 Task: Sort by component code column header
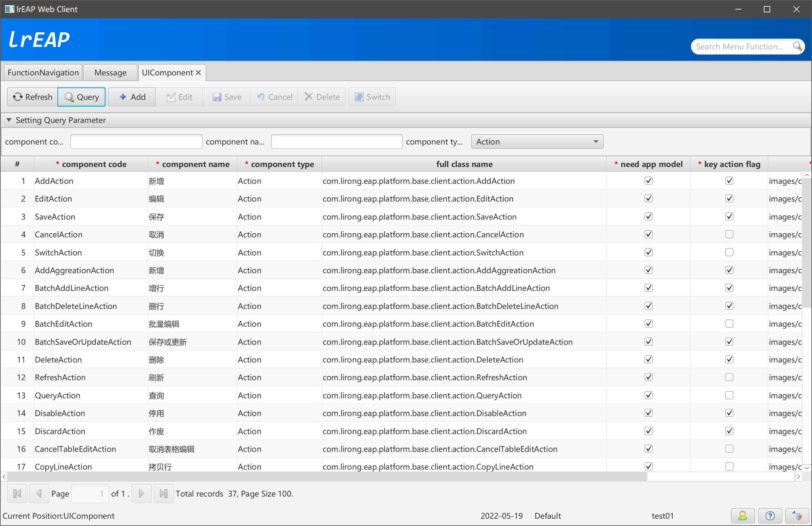coord(91,164)
